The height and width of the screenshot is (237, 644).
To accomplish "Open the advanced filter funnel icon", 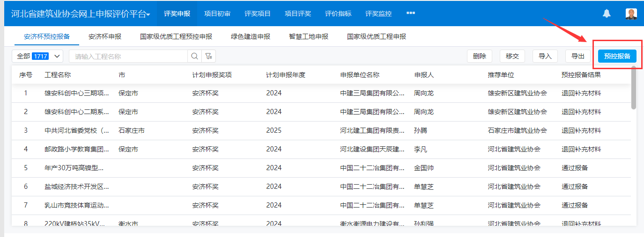I will [208, 56].
